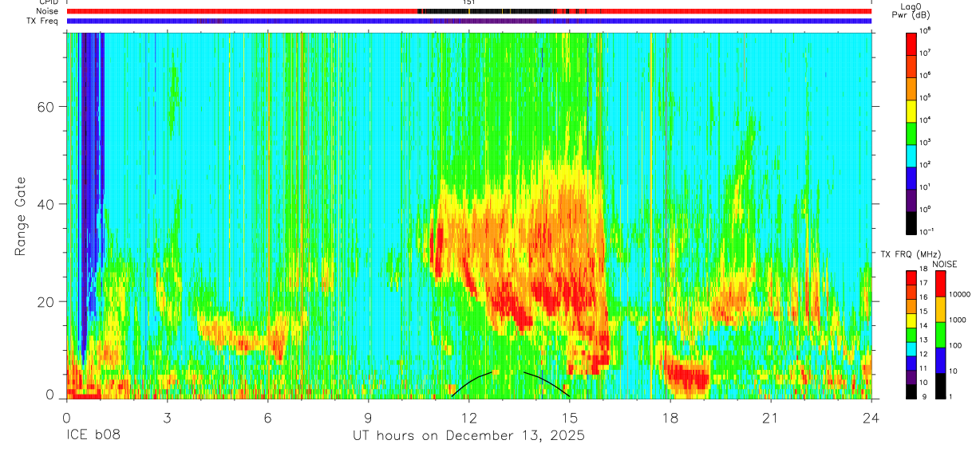Click the x-axis tick label '24'
This screenshot has width=980, height=452.
(x=871, y=418)
